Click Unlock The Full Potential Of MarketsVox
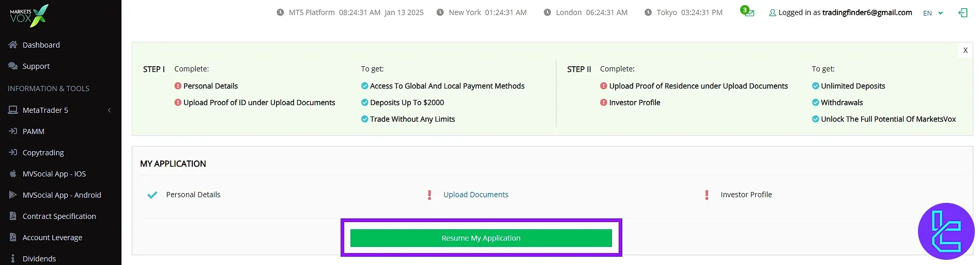Viewport: 980px width, 265px height. point(889,119)
